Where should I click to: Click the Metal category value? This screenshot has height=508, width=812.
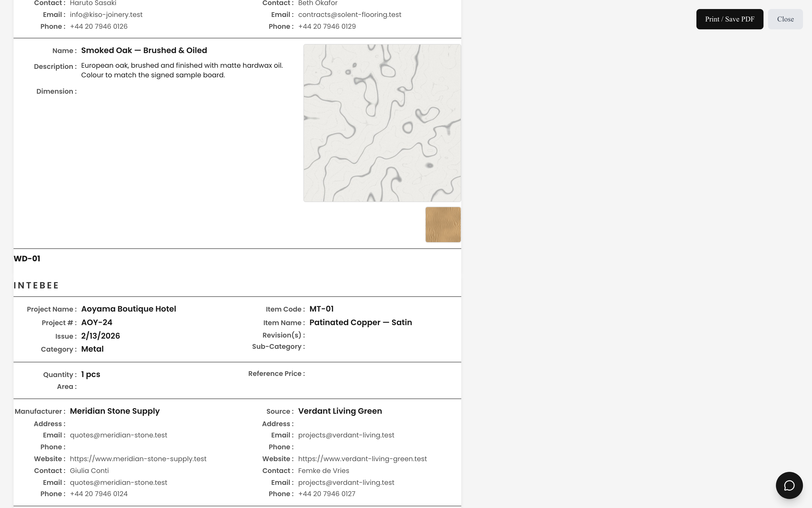point(92,349)
